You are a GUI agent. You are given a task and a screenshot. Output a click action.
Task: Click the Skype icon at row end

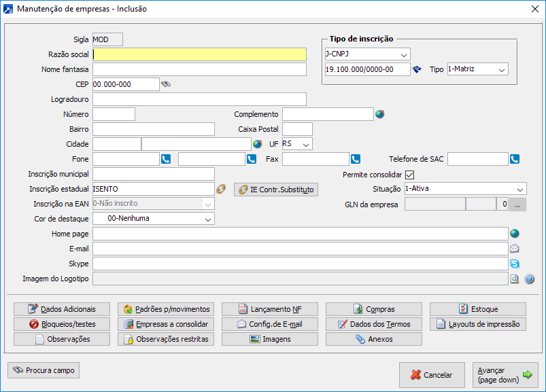[x=515, y=264]
